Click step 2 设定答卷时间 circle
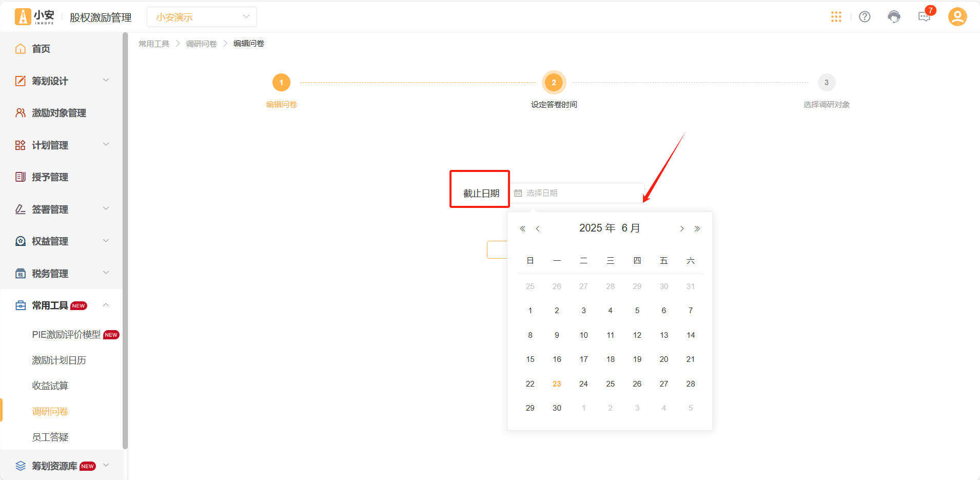This screenshot has width=980, height=480. click(x=554, y=82)
